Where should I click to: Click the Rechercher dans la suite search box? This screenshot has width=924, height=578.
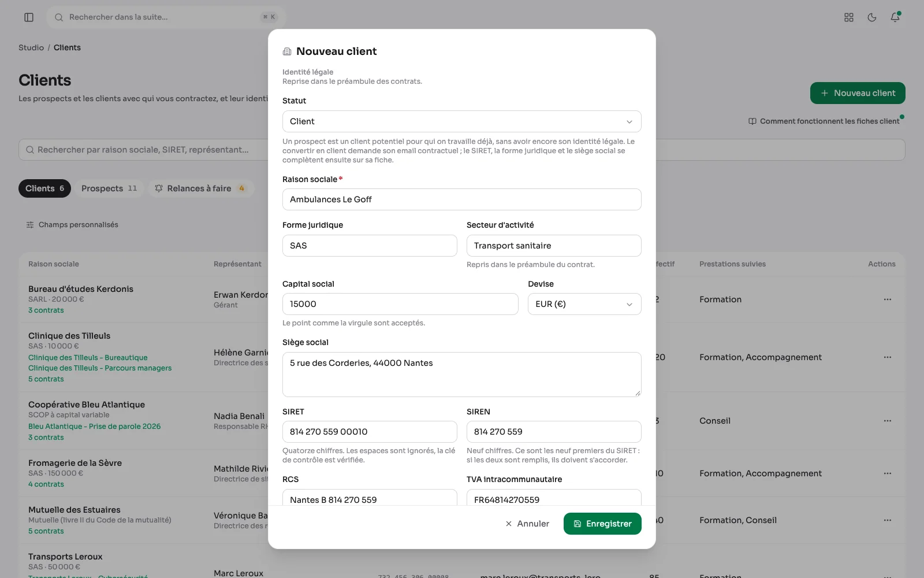166,17
